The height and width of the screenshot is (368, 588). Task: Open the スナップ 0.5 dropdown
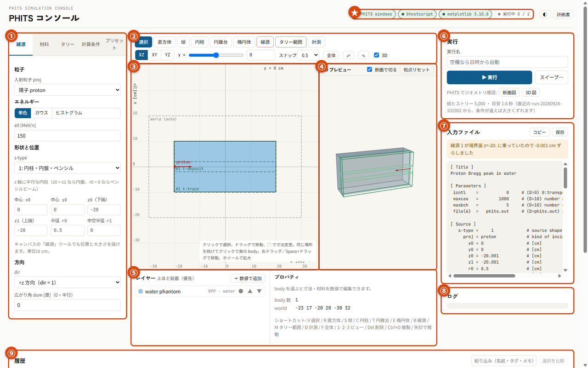click(x=308, y=55)
